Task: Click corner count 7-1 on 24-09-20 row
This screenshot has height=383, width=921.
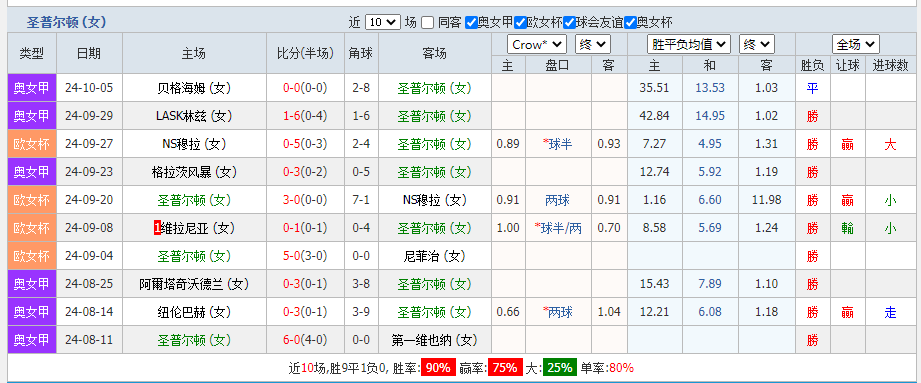Action: (361, 200)
